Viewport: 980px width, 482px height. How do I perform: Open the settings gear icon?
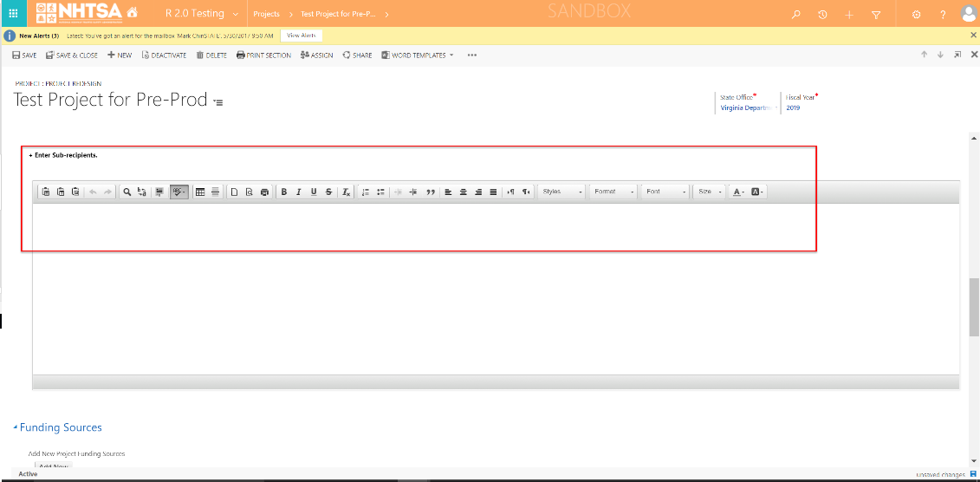[916, 15]
